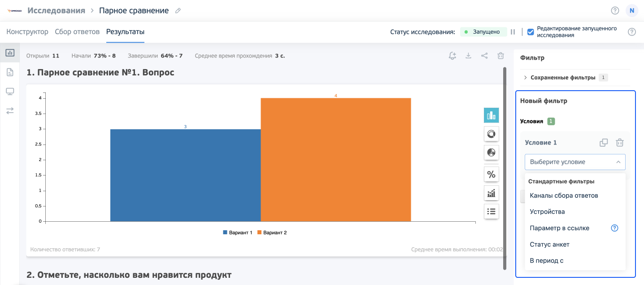The image size is (644, 285).
Task: Open the Запущено status dropdown
Action: pyautogui.click(x=483, y=32)
